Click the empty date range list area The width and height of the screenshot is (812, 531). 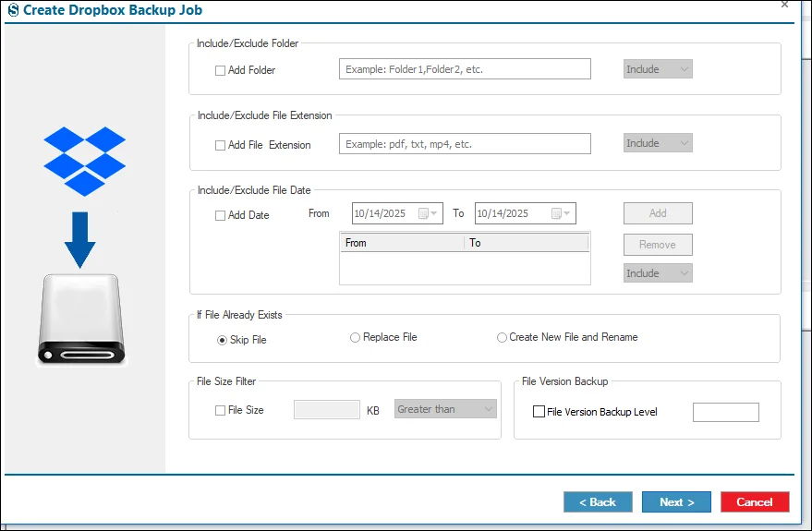pyautogui.click(x=465, y=268)
